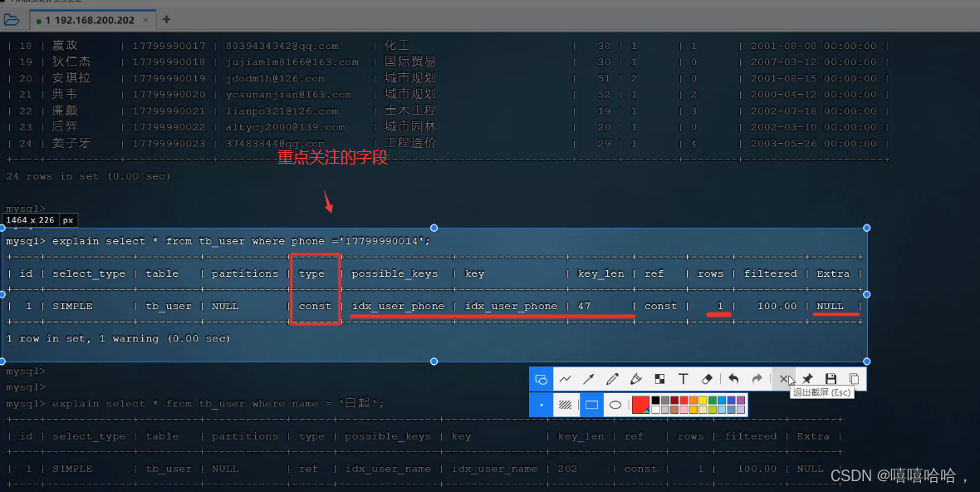This screenshot has height=492, width=980.
Task: Select the arrow annotation tool
Action: 589,379
